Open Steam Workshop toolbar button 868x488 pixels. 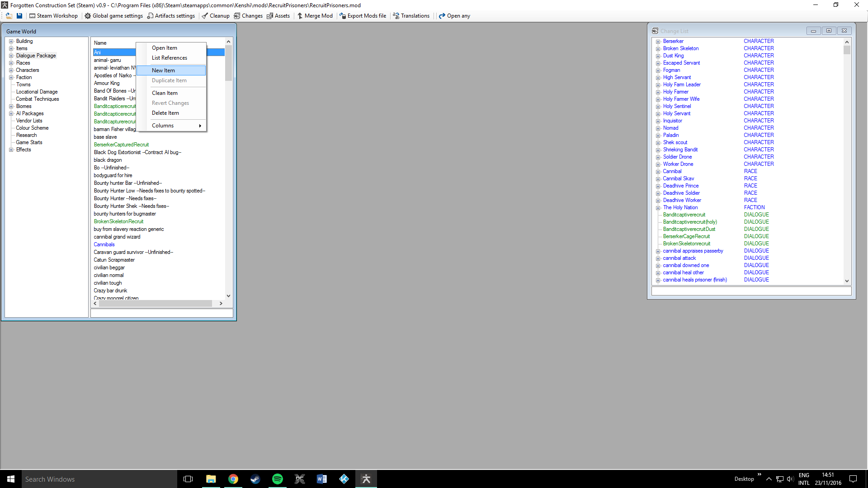(x=53, y=16)
